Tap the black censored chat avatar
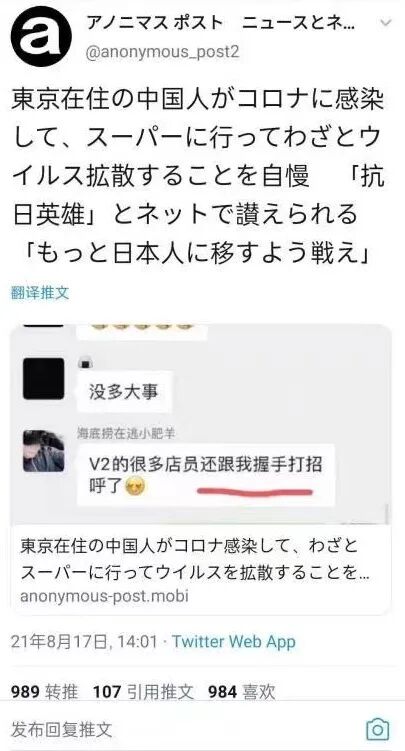The height and width of the screenshot is (751, 405). coord(44,378)
